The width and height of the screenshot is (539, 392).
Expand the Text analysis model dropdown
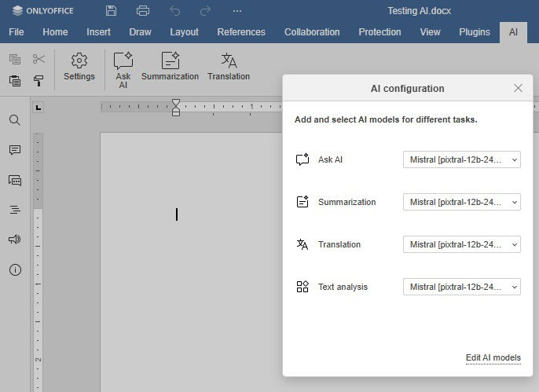point(462,287)
